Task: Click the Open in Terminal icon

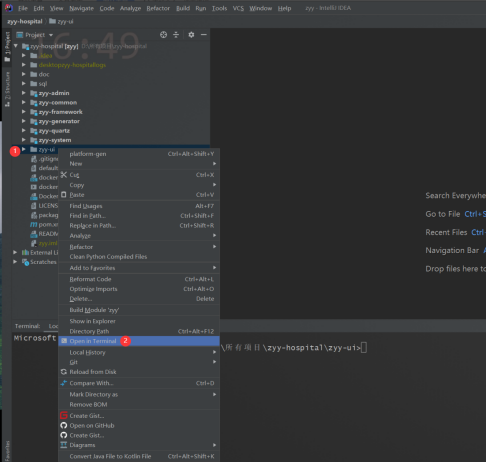Action: click(x=64, y=341)
